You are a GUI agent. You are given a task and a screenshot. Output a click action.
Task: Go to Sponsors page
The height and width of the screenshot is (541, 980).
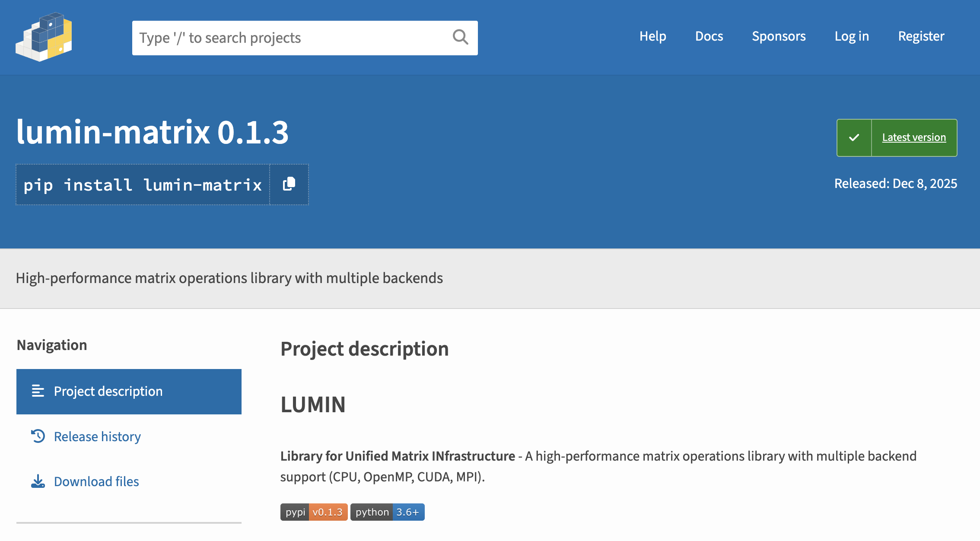pos(779,36)
